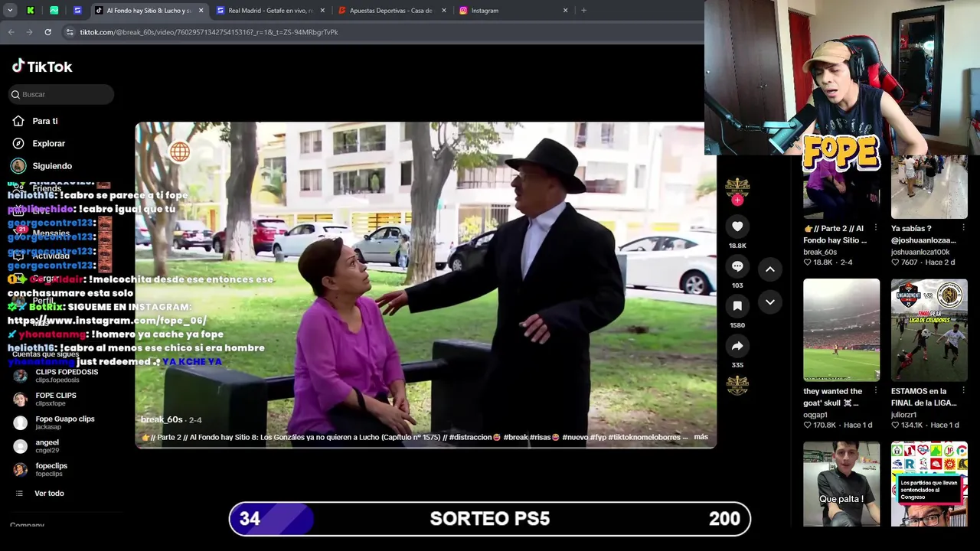
Task: Click the browser back arrow
Action: pyautogui.click(x=11, y=32)
